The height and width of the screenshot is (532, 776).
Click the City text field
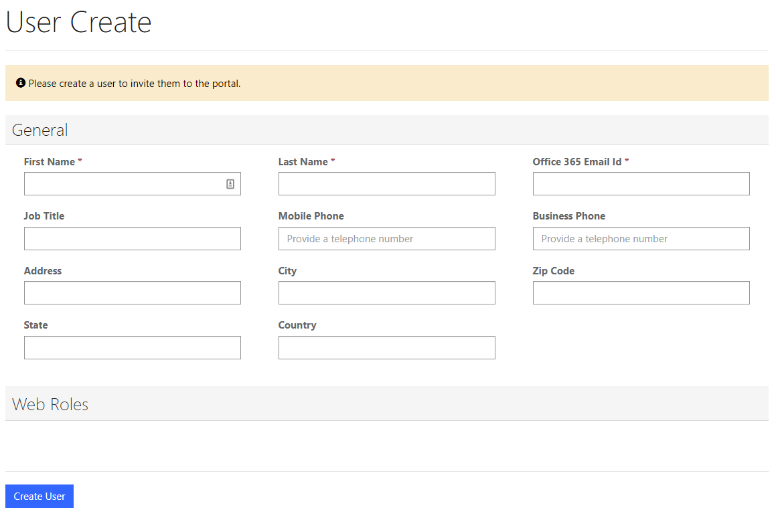[x=386, y=292]
